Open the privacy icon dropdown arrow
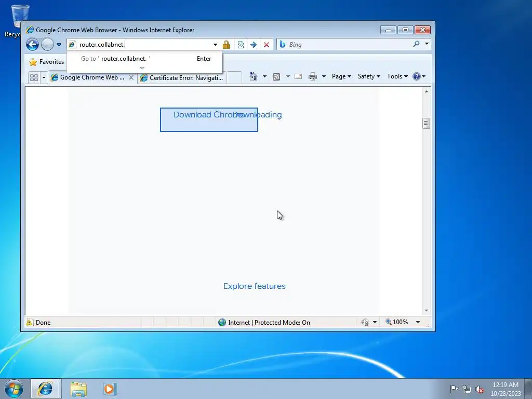Screen dimensions: 532x399 [x=375, y=322]
